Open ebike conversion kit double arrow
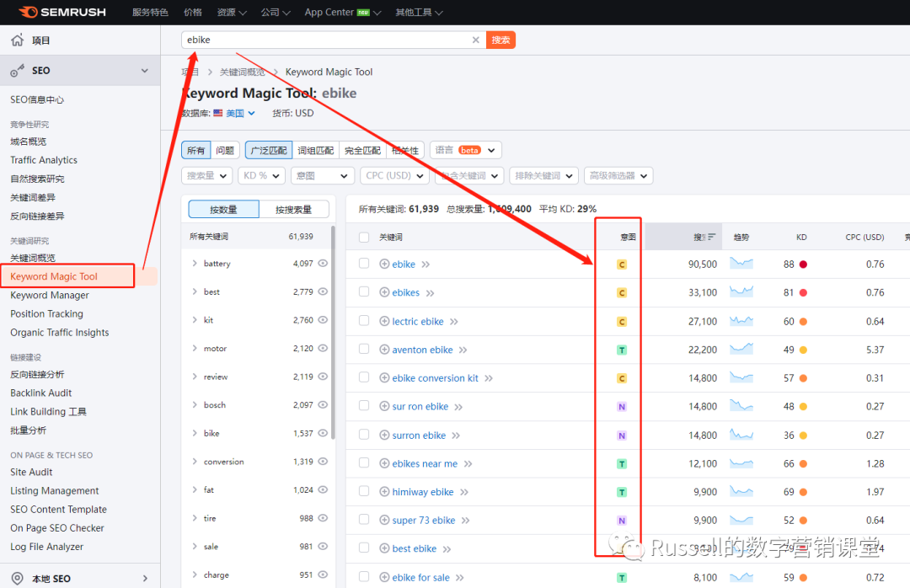This screenshot has width=910, height=588. tap(489, 378)
